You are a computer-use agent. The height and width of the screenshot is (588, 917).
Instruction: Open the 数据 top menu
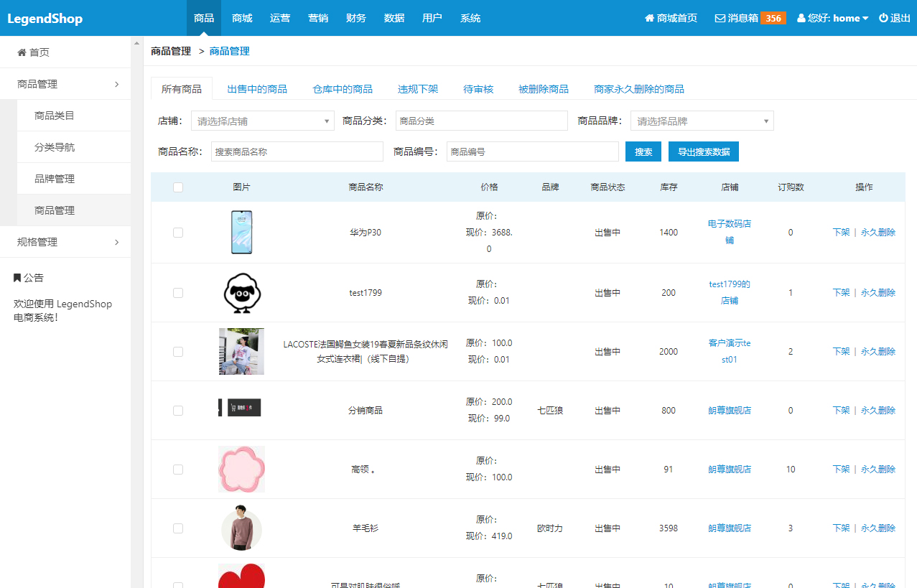pos(394,18)
